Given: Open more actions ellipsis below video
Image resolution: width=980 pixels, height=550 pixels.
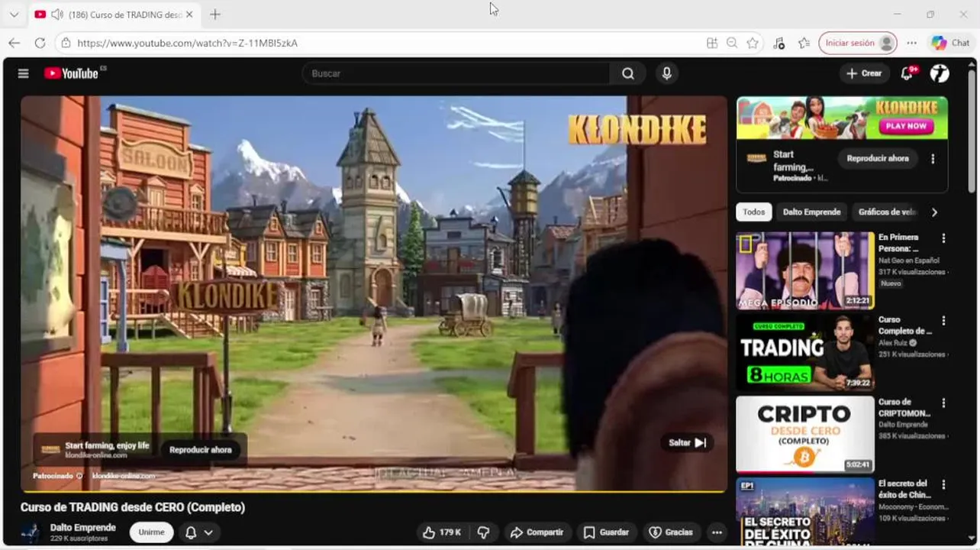Looking at the screenshot, I should pyautogui.click(x=717, y=532).
